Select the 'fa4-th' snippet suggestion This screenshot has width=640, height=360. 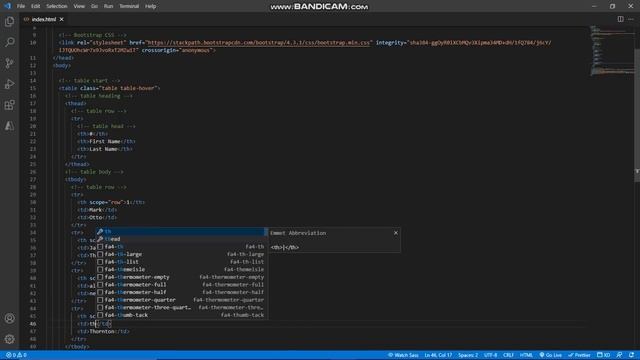pos(181,247)
